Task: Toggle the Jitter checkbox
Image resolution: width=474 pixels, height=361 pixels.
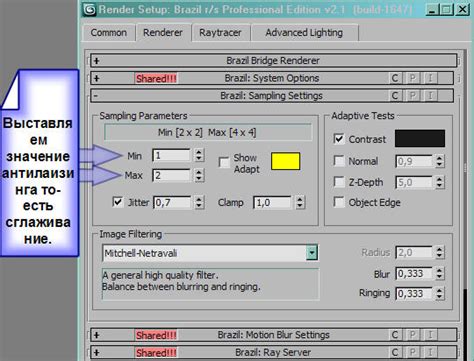Action: 117,202
